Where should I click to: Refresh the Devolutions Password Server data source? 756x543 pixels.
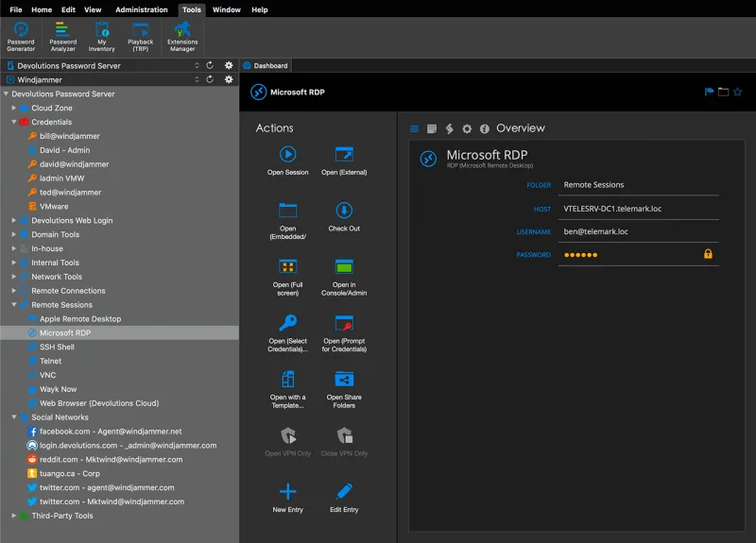pos(210,65)
